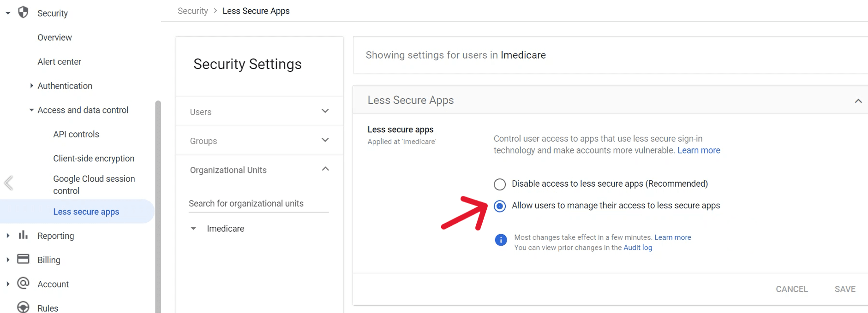Open the 'Learn more' link about less secure apps

point(698,150)
